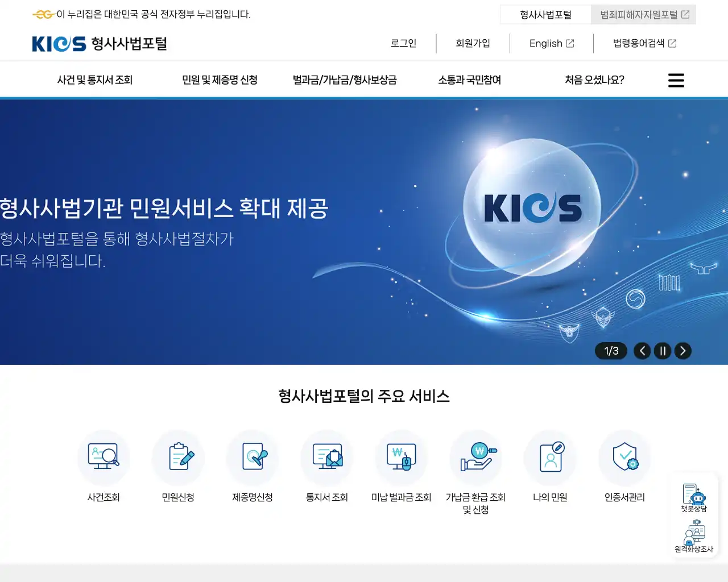This screenshot has width=728, height=582.
Task: Click the 로그인 link
Action: pyautogui.click(x=404, y=43)
